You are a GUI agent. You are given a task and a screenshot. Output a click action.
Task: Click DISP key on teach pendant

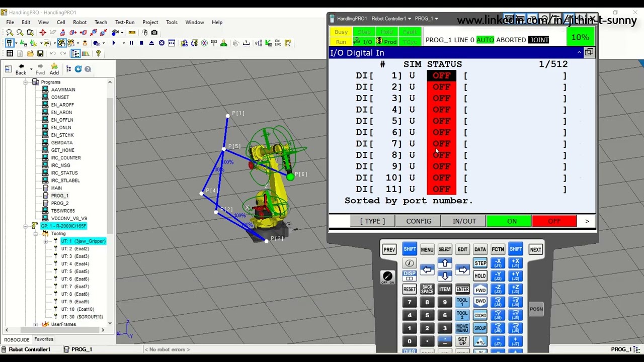(x=410, y=276)
